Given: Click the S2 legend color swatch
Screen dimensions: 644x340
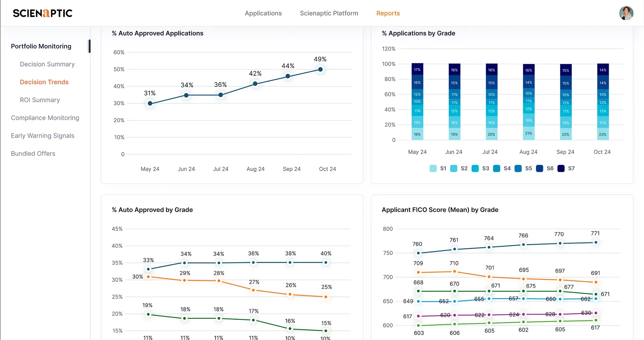Looking at the screenshot, I should pyautogui.click(x=454, y=168).
